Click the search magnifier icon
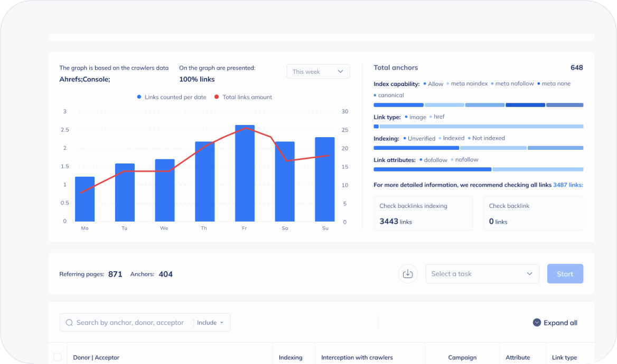 coord(69,322)
